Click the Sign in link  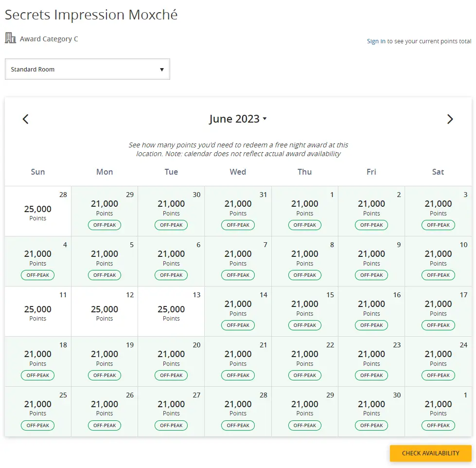click(376, 41)
